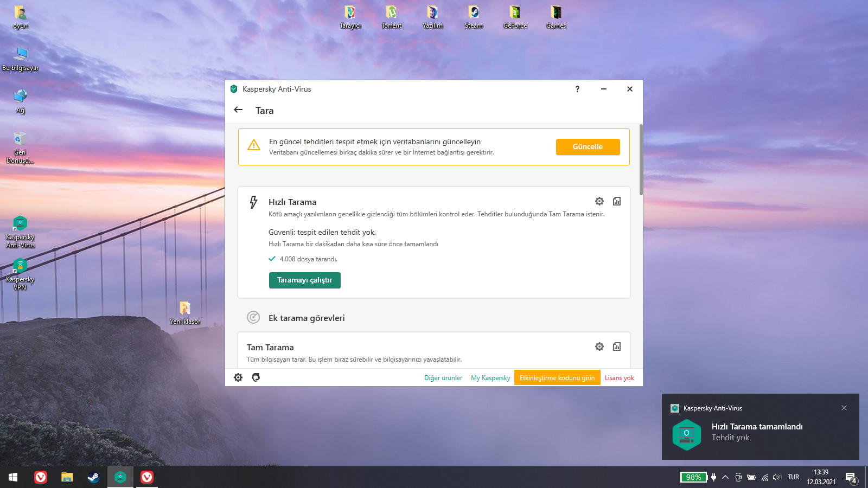The image size is (868, 488).
Task: Open Kaspersky help with the question mark
Action: tap(577, 89)
